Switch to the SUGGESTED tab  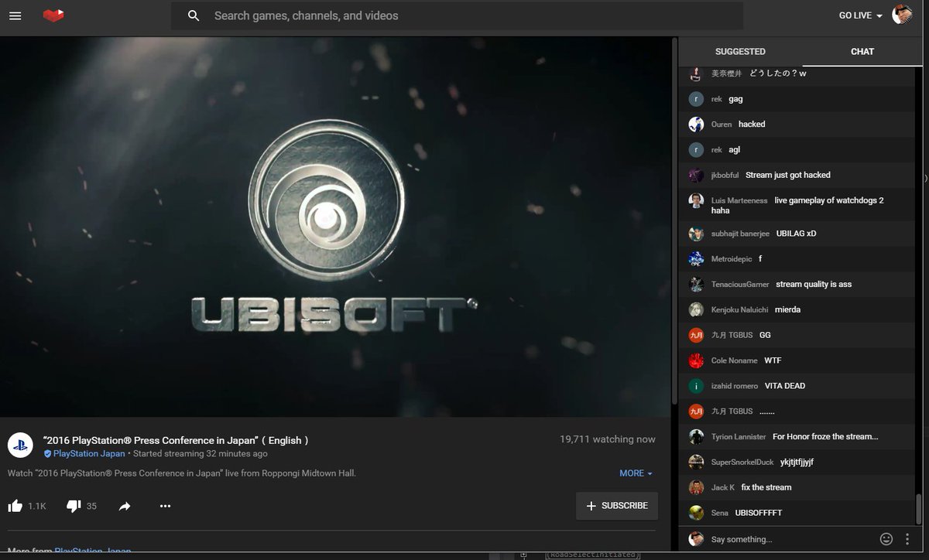point(740,52)
